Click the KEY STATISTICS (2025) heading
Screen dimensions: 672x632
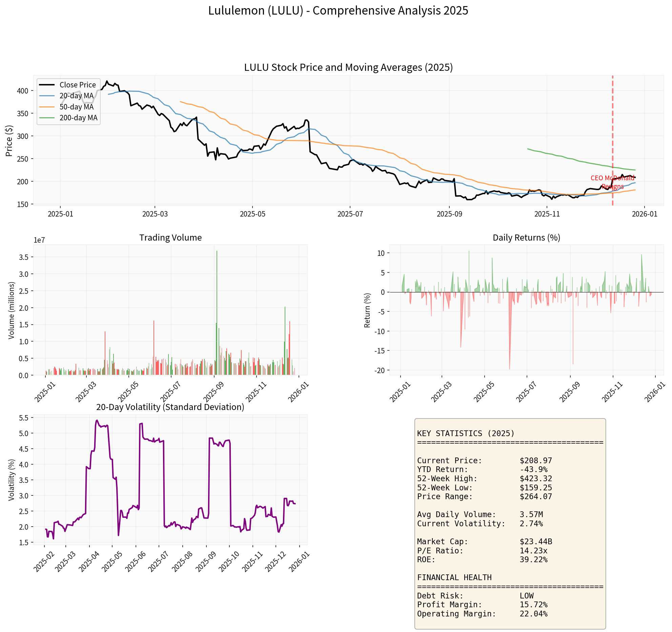point(466,433)
